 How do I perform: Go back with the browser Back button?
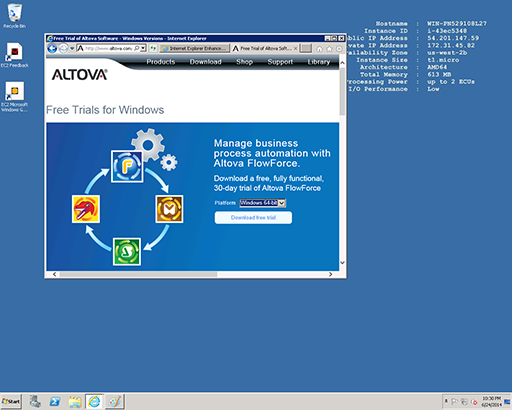point(52,49)
